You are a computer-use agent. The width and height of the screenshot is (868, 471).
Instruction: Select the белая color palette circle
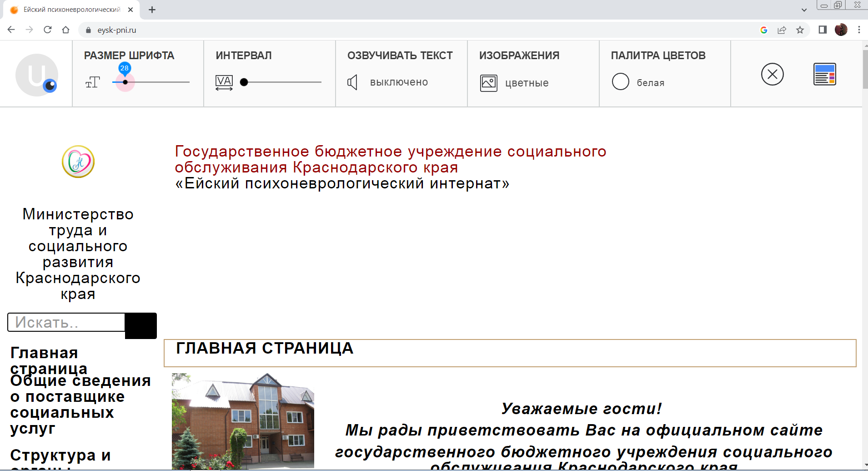[x=620, y=82]
